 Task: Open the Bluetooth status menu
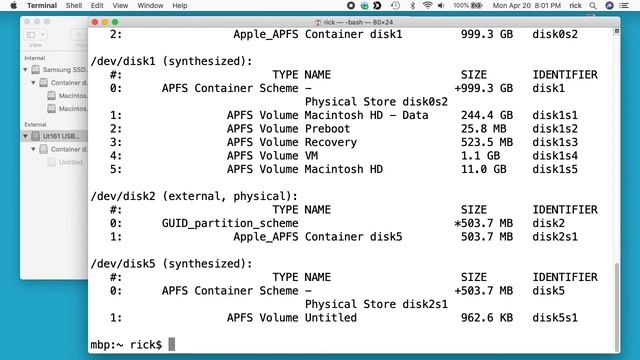point(413,6)
